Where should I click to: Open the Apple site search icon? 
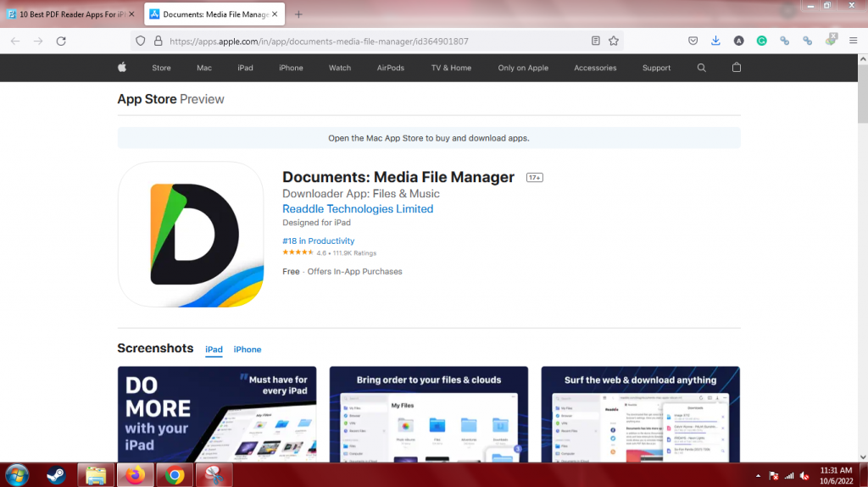[x=701, y=68]
